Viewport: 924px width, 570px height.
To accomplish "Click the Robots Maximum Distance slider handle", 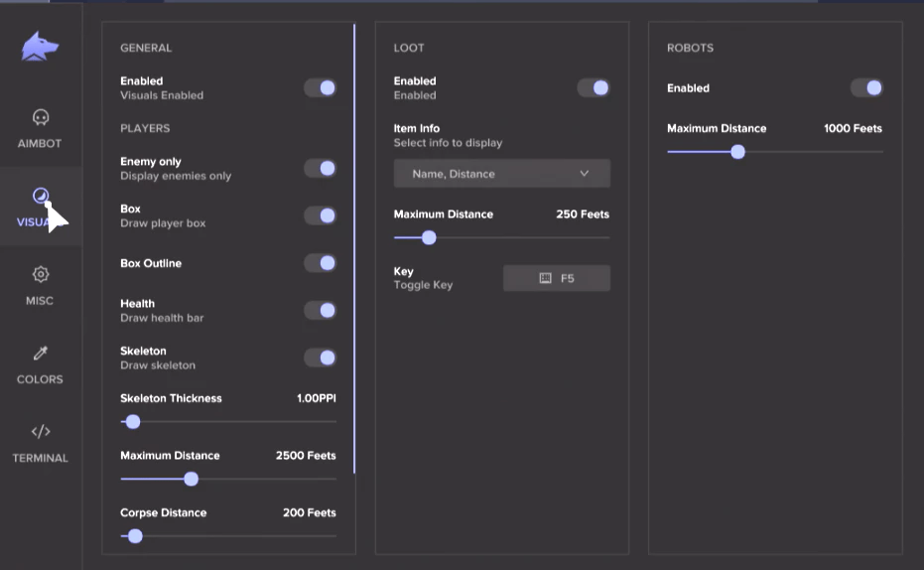I will click(x=737, y=152).
